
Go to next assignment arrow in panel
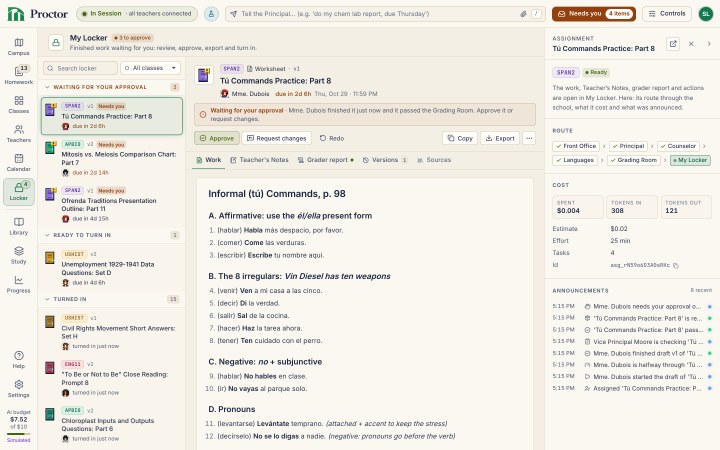709,44
